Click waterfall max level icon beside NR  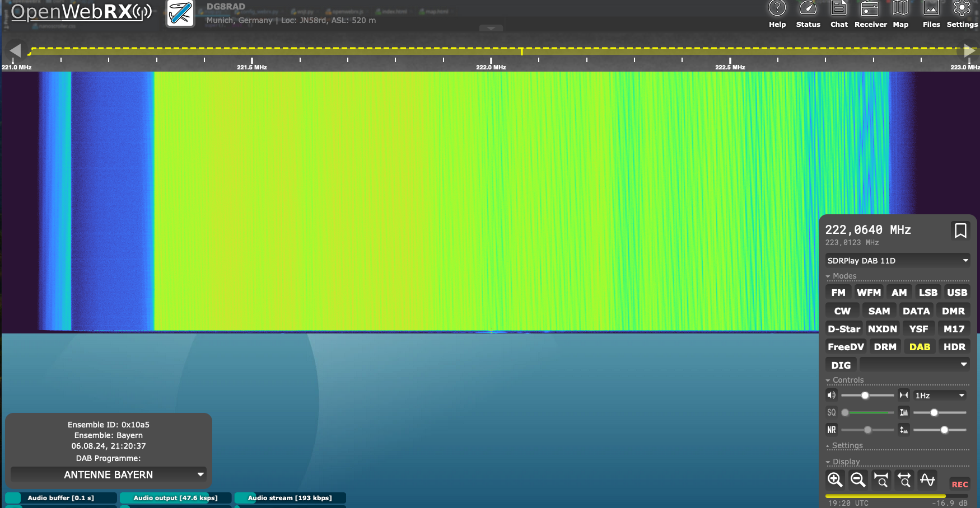point(903,430)
